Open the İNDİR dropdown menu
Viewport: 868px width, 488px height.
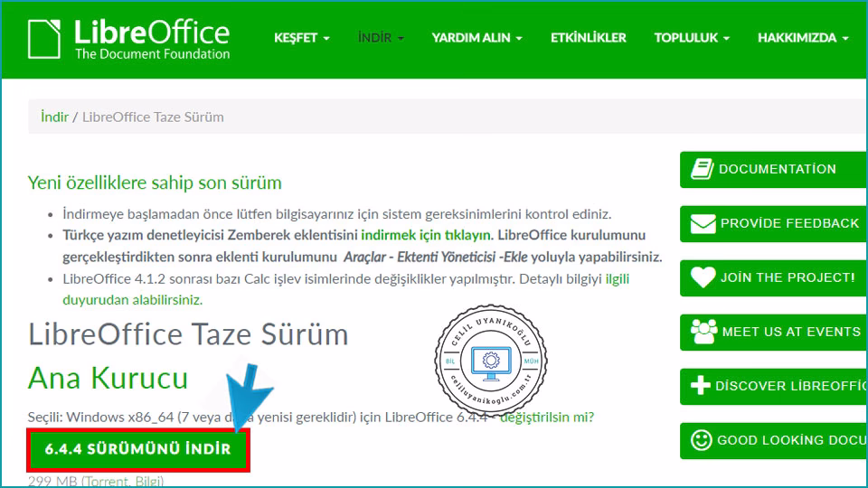(381, 38)
